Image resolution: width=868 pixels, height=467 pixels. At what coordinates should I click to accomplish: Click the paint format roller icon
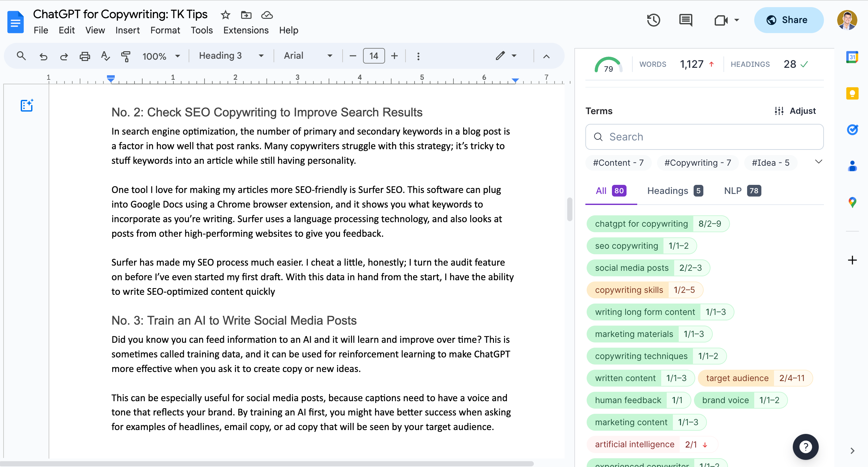pyautogui.click(x=126, y=56)
